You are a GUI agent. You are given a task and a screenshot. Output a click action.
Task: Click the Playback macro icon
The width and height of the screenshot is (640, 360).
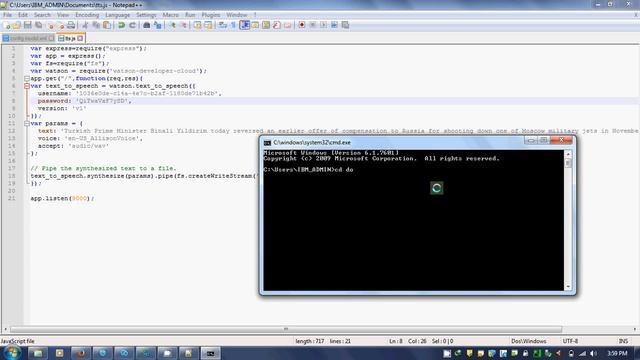point(323,25)
